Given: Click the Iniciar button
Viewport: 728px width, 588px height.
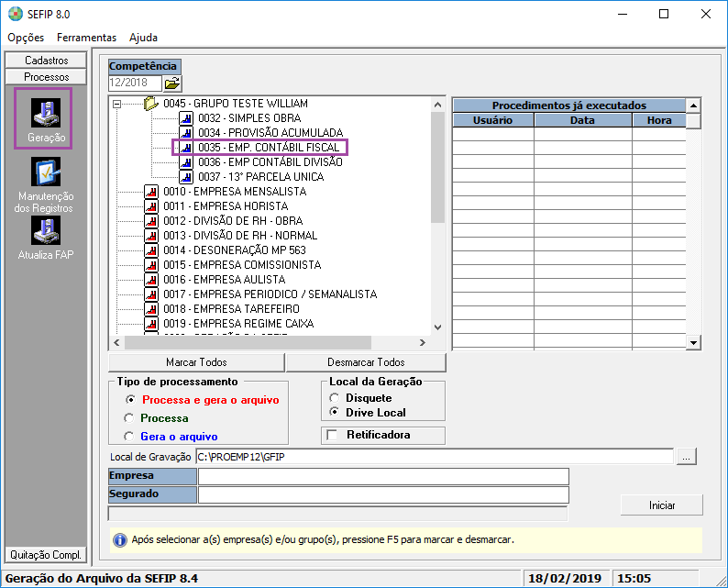Looking at the screenshot, I should (662, 505).
